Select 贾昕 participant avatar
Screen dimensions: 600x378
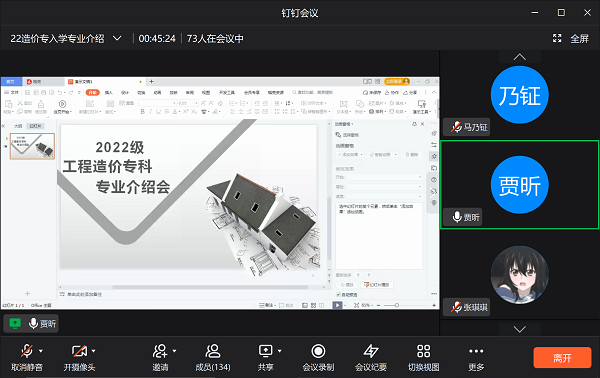[520, 185]
